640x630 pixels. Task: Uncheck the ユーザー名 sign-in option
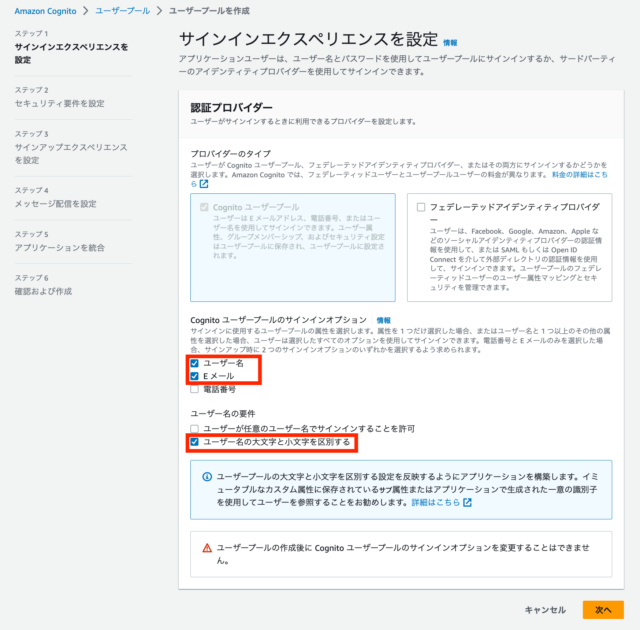click(x=194, y=363)
